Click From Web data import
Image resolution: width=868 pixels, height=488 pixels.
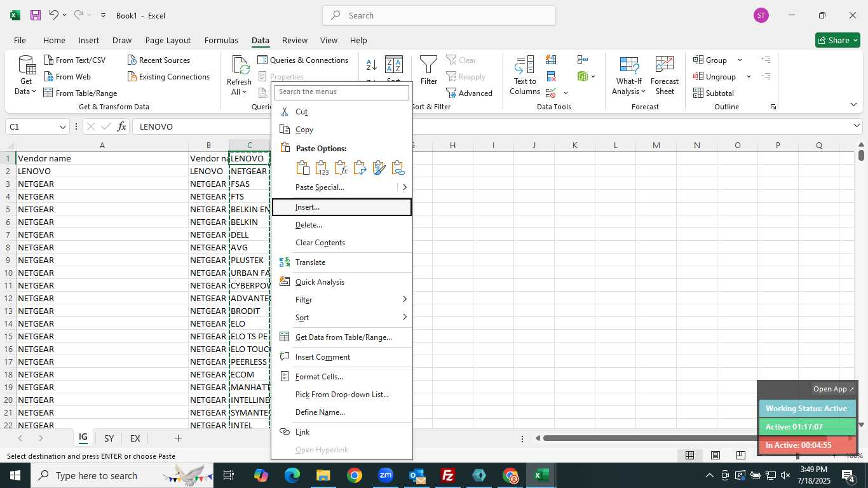(x=67, y=77)
